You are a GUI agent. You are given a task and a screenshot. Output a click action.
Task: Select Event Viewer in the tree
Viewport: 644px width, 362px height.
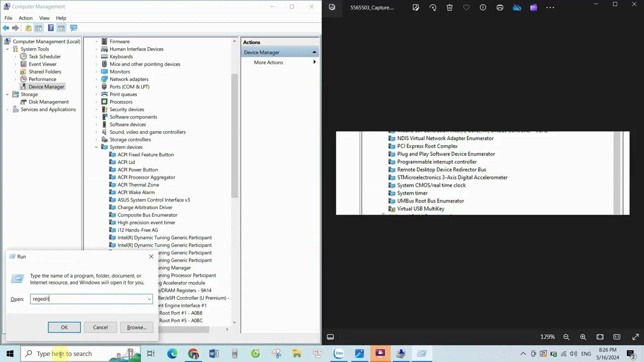pyautogui.click(x=42, y=64)
